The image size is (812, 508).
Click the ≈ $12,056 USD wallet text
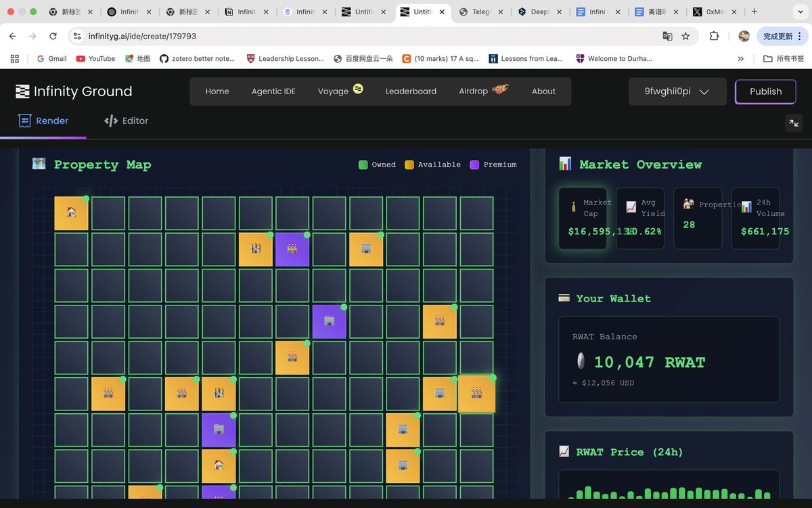(604, 383)
